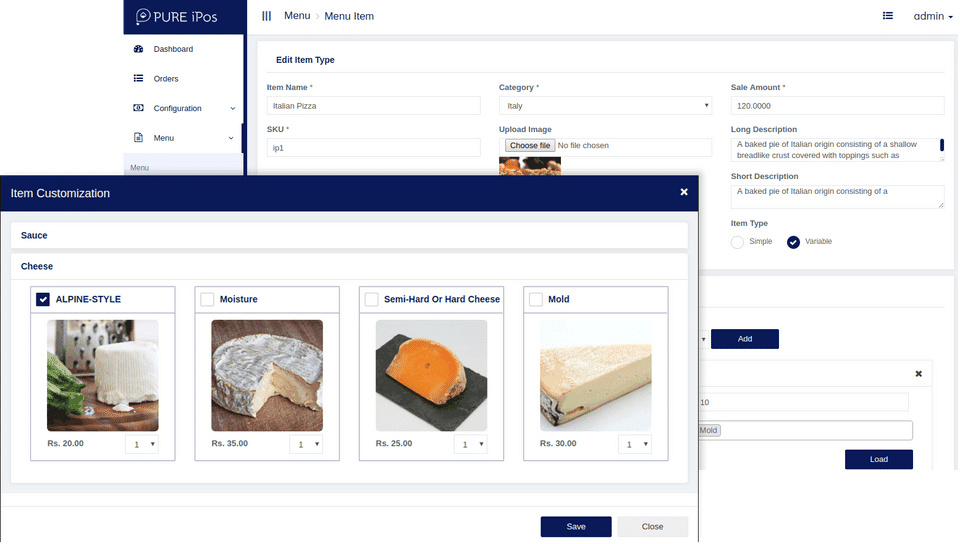
Task: Open Dashboard from sidebar icon
Action: (138, 49)
